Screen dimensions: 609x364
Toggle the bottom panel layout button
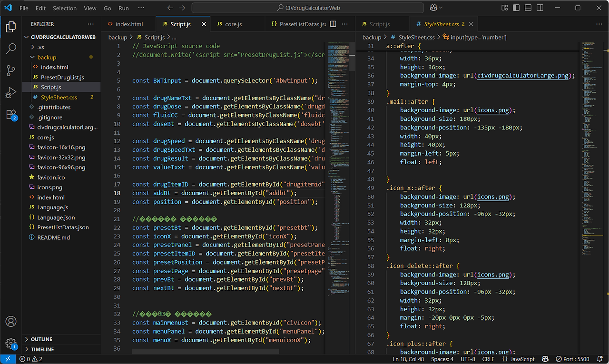pos(528,8)
